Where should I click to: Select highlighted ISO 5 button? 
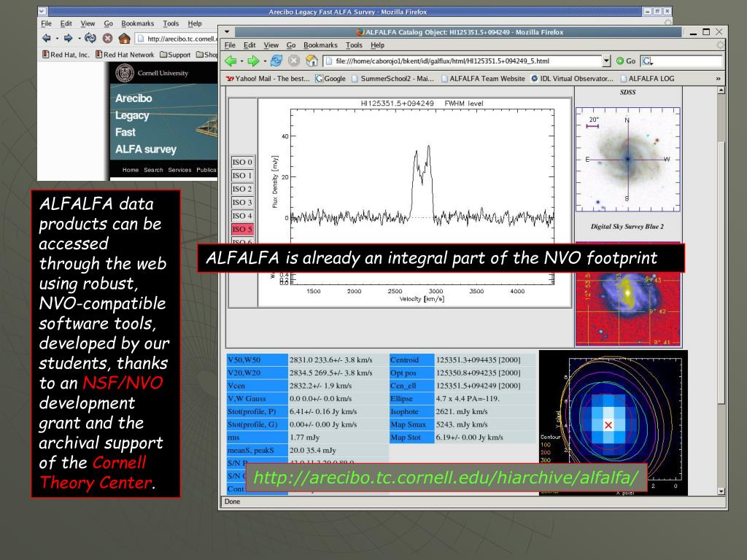click(x=242, y=228)
